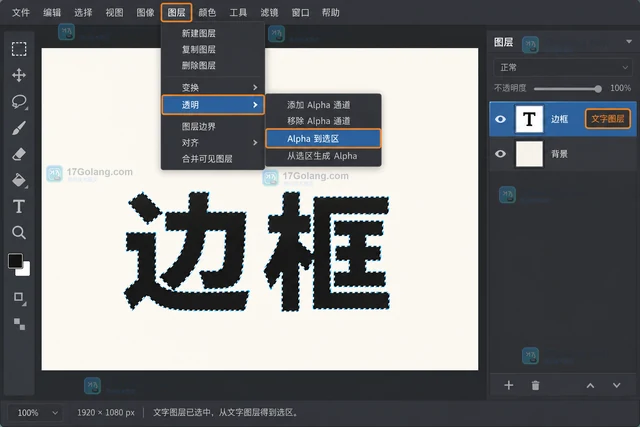This screenshot has height=427, width=640.
Task: Click the 100% opacity value
Action: (620, 88)
